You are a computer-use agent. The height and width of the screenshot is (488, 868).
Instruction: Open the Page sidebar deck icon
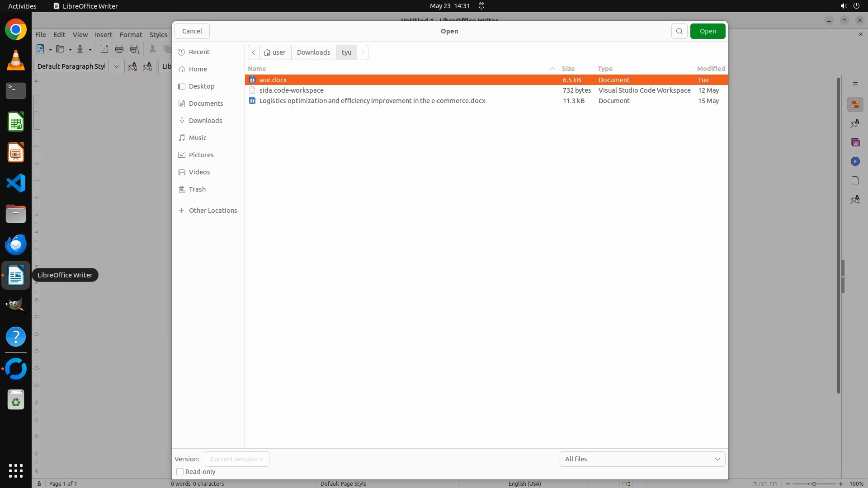tap(855, 181)
